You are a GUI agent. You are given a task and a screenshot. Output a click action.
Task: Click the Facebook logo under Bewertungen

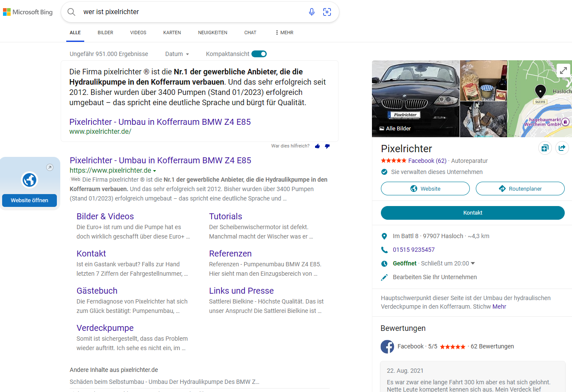[387, 346]
